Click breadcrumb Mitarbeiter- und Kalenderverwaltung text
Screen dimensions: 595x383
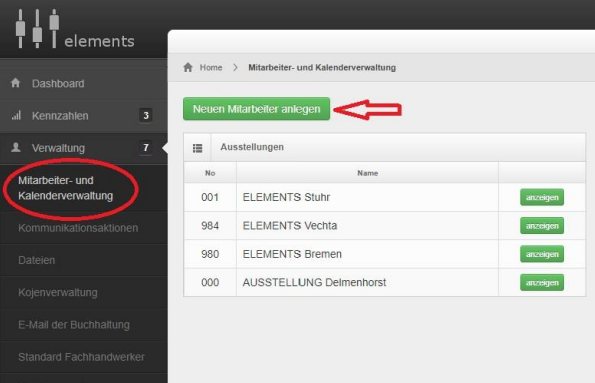pos(322,68)
